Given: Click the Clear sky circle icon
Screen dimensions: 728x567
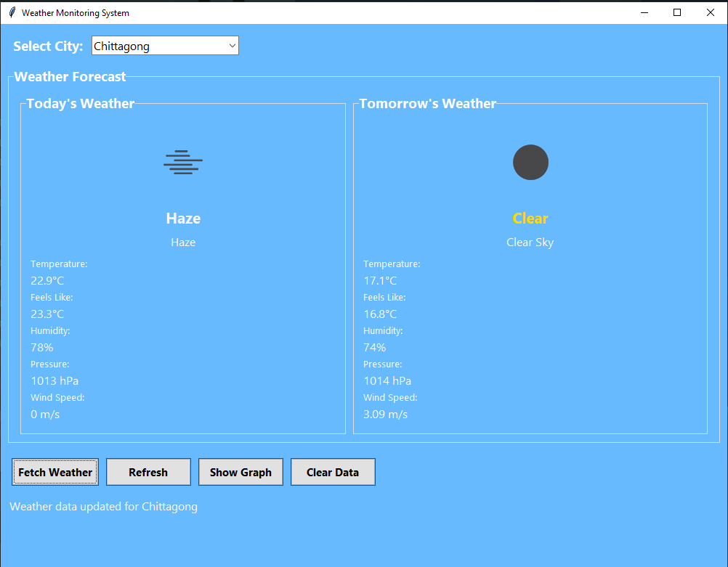Looking at the screenshot, I should pyautogui.click(x=530, y=162).
